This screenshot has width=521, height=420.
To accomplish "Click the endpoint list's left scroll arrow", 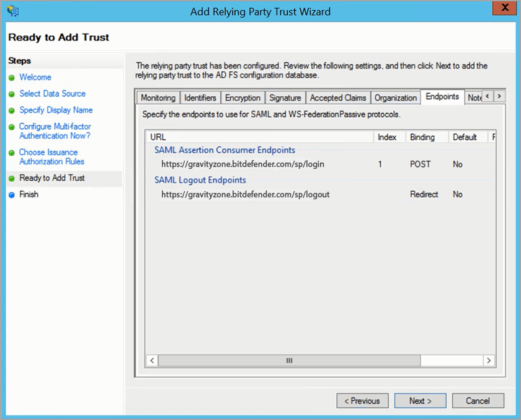I will pyautogui.click(x=152, y=360).
